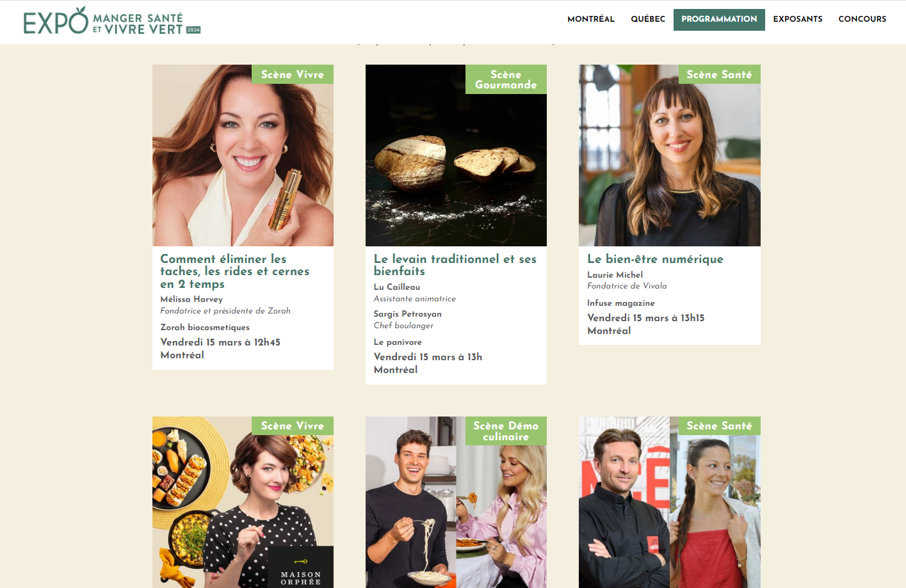
Task: Open the Québec menu item
Action: (648, 19)
